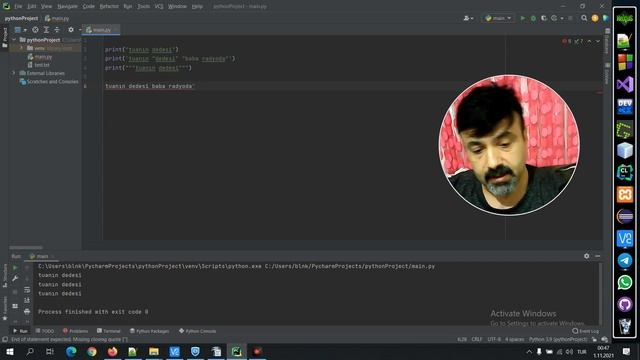
Task: Click Collapse All icon in Project panel
Action: point(57,30)
